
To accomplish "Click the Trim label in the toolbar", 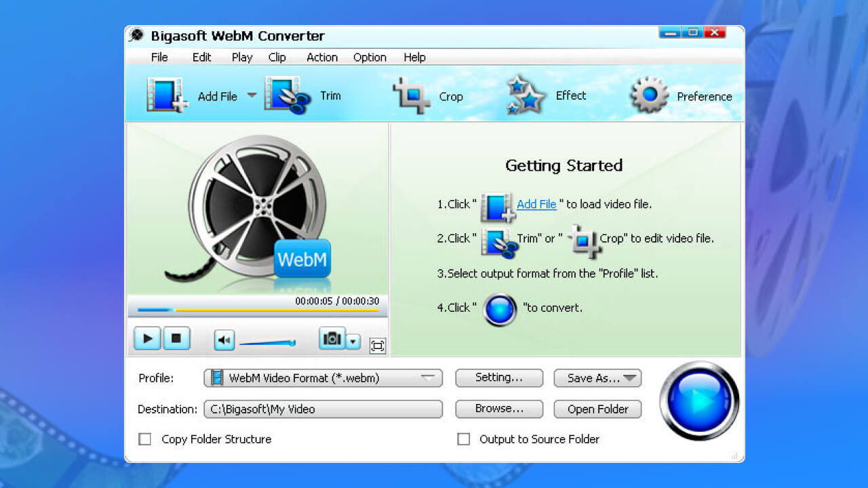I will coord(330,96).
